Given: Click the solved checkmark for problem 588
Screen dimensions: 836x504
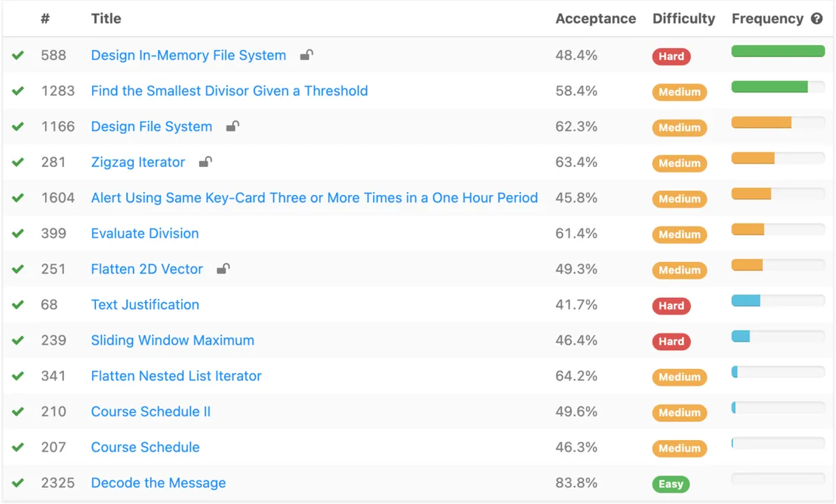Looking at the screenshot, I should point(18,55).
